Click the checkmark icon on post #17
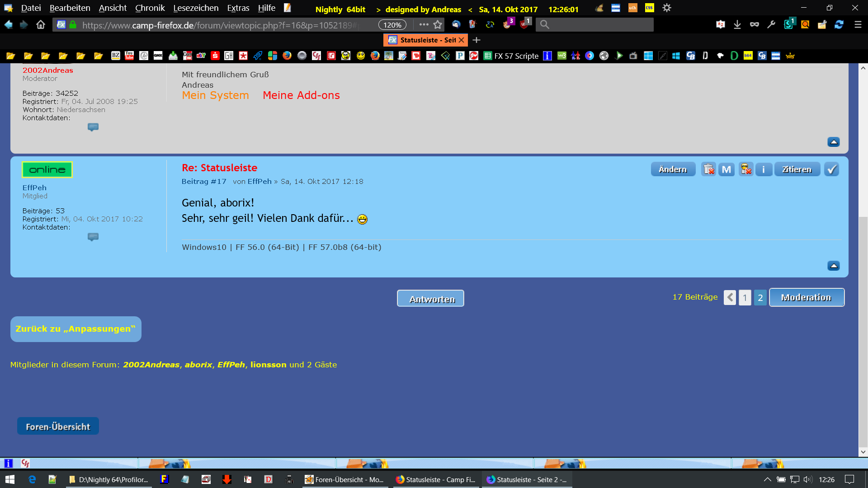The width and height of the screenshot is (868, 488). pos(831,169)
